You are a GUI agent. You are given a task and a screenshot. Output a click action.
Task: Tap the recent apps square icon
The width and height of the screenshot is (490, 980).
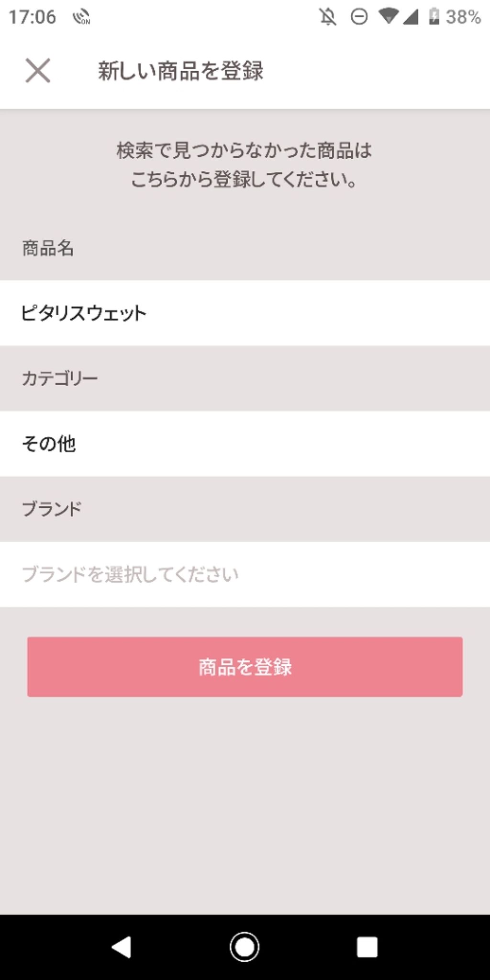tap(367, 947)
